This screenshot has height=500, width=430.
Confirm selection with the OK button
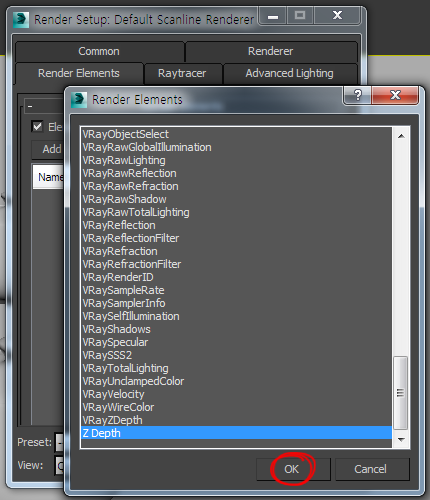point(292,469)
